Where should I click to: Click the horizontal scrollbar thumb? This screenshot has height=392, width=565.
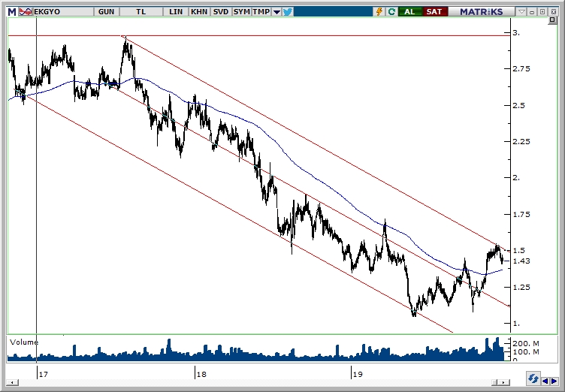click(x=496, y=382)
